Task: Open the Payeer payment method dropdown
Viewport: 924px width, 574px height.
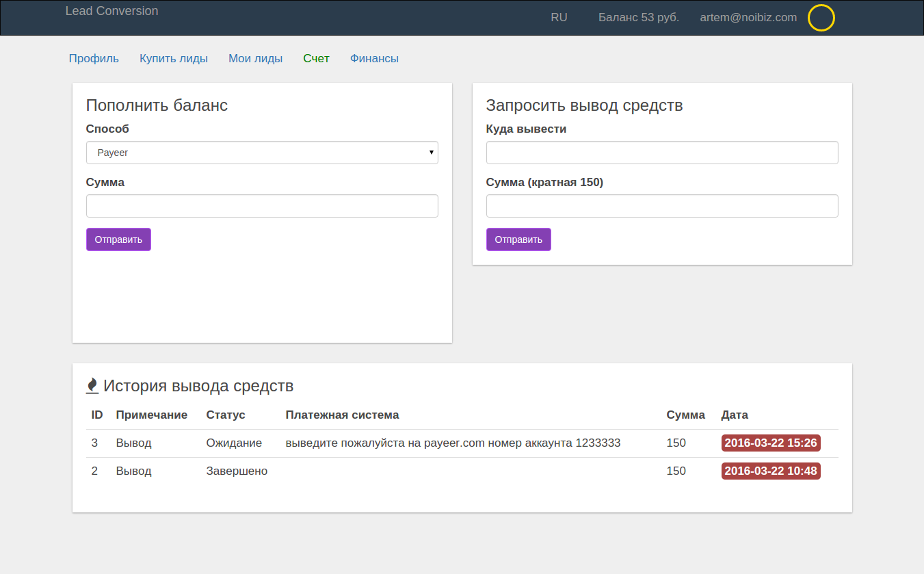Action: click(262, 153)
